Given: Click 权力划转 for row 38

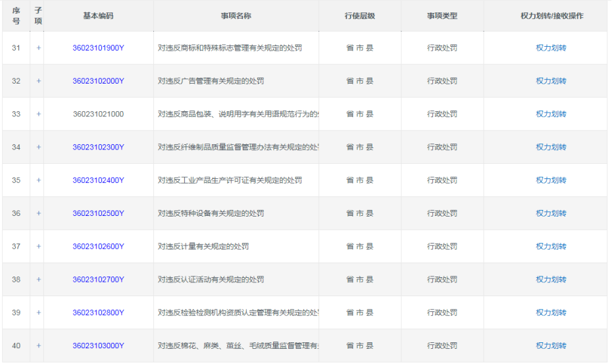Looking at the screenshot, I should 551,280.
